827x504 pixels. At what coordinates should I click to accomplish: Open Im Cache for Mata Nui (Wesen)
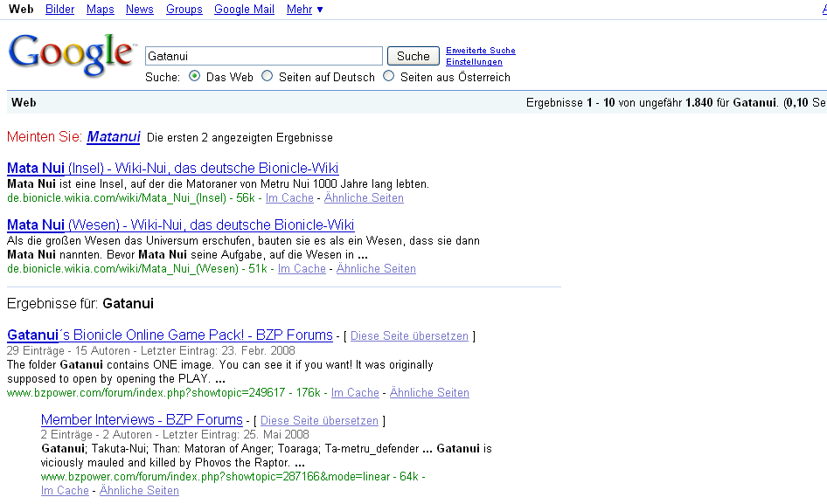point(302,269)
